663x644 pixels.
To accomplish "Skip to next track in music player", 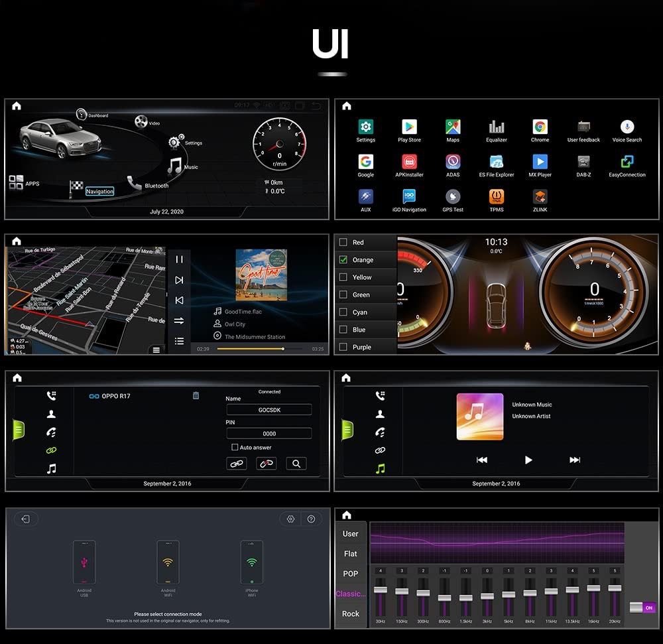I will (x=179, y=280).
